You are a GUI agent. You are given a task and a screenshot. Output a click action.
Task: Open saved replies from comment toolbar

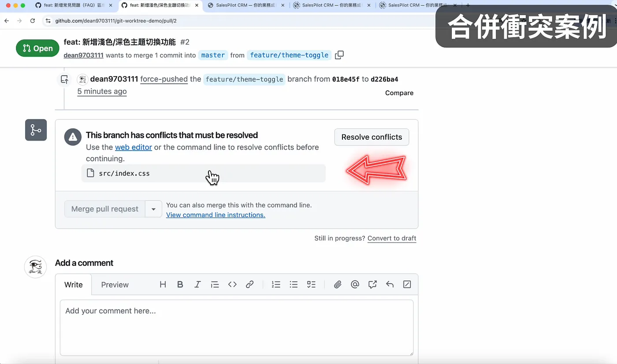390,285
